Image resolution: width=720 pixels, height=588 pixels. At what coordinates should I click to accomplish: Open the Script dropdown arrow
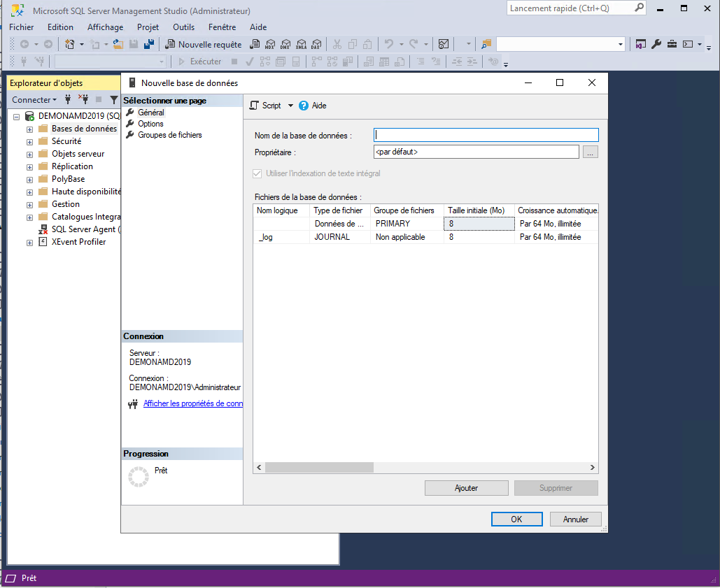(290, 106)
